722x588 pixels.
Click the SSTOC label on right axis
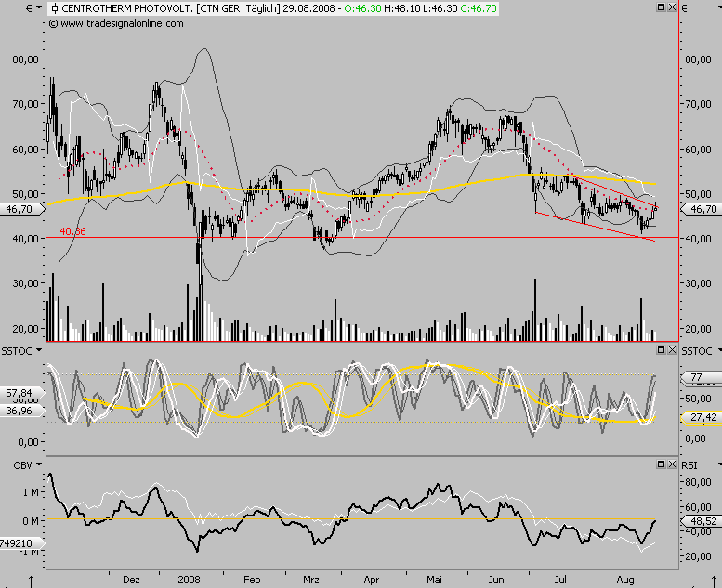pyautogui.click(x=697, y=351)
